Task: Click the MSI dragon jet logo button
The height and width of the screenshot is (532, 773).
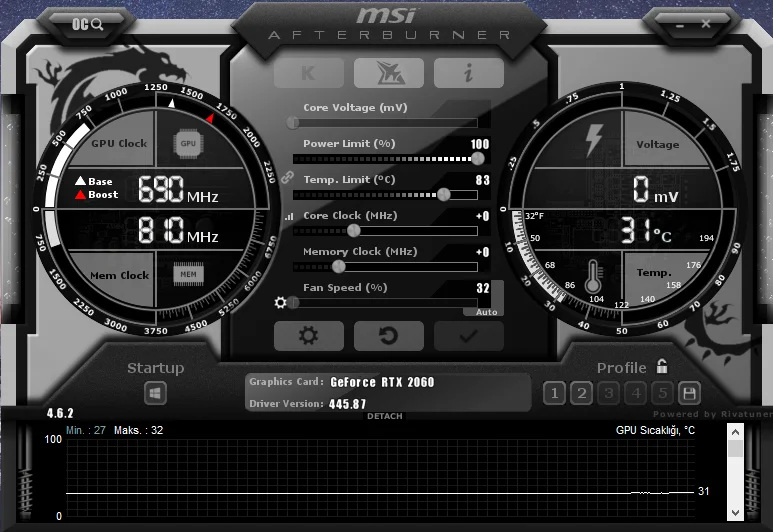Action: click(388, 73)
